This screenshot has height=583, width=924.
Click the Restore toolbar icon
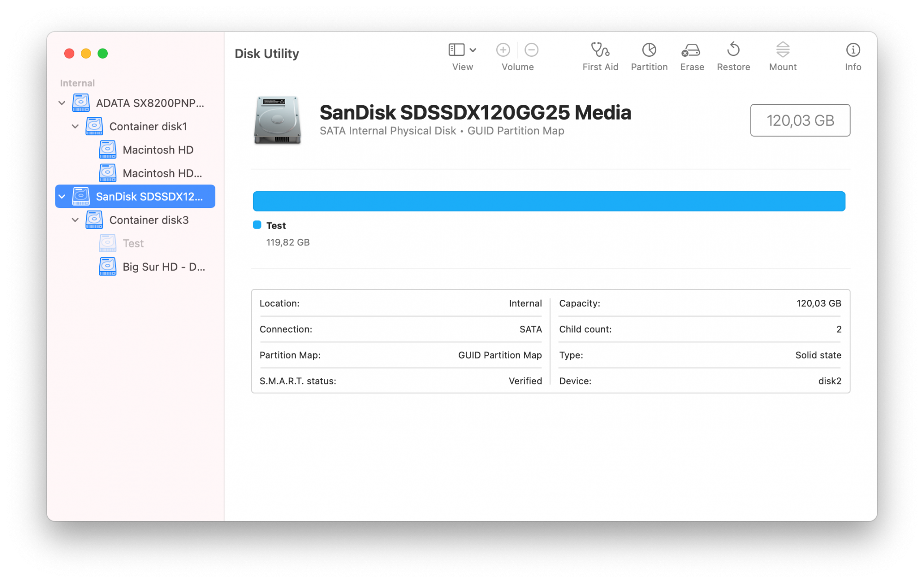(x=733, y=50)
